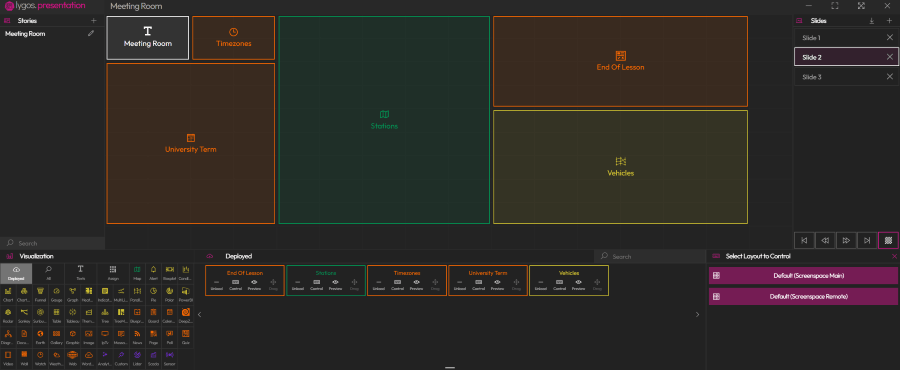Add a new slide
900x370 pixels.
click(x=889, y=21)
